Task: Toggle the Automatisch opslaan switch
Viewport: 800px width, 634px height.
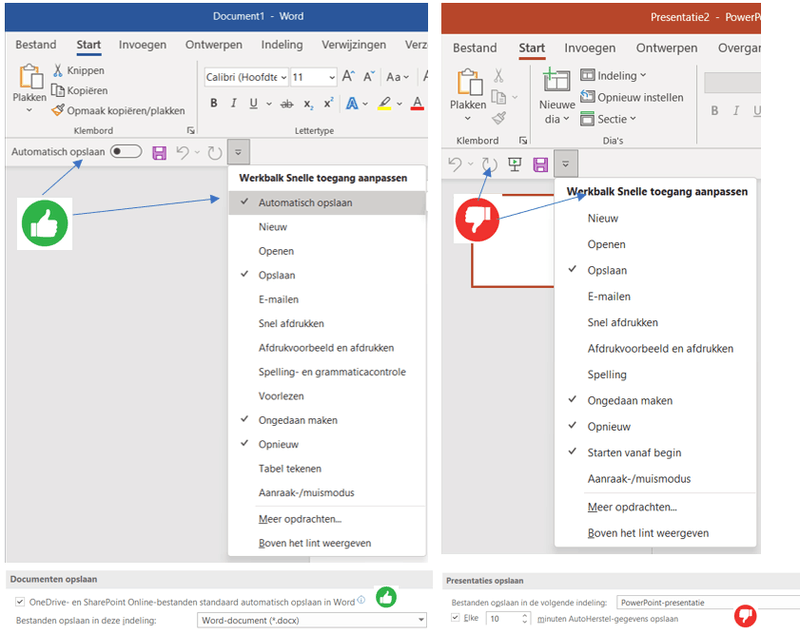Action: coord(126,151)
